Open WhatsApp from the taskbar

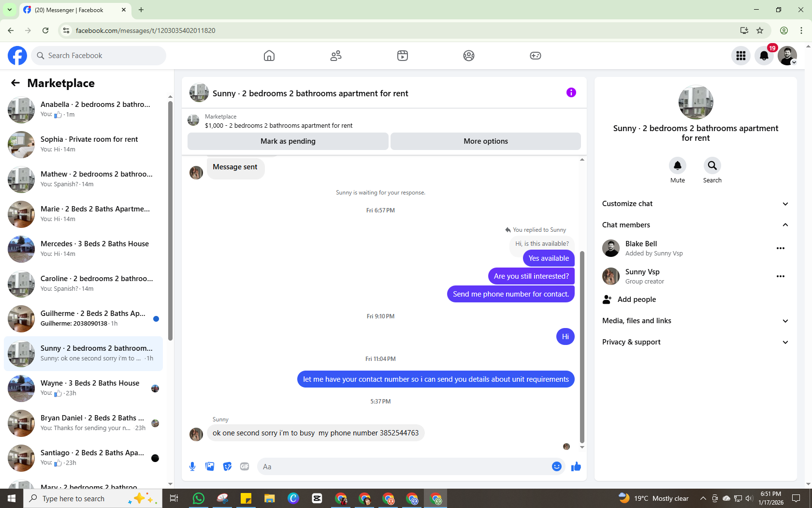199,498
